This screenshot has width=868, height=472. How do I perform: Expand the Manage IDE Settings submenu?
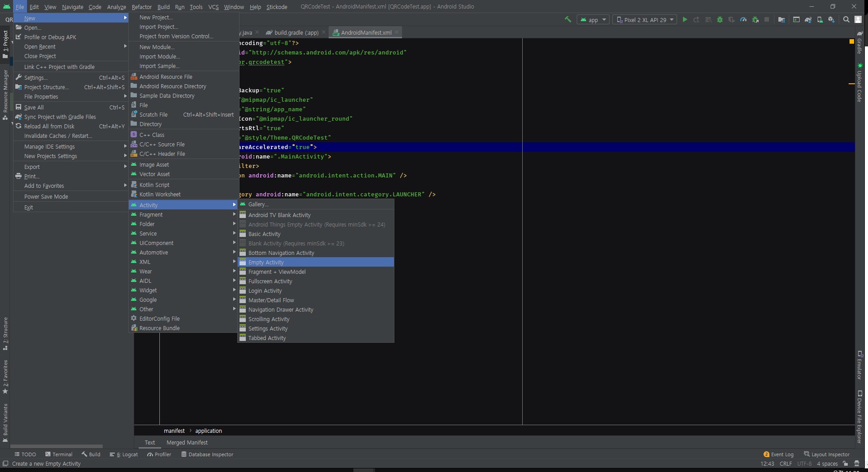[x=71, y=146]
